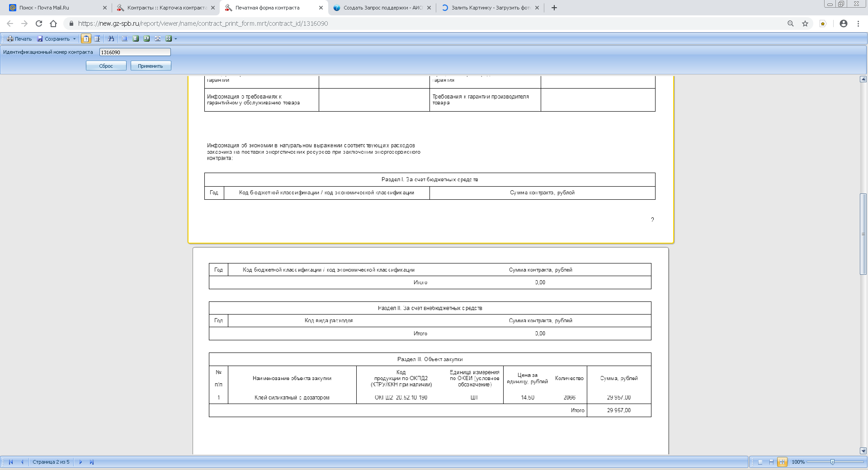This screenshot has width=868, height=470.
Task: Open the Find binoculars tool
Action: click(x=111, y=39)
